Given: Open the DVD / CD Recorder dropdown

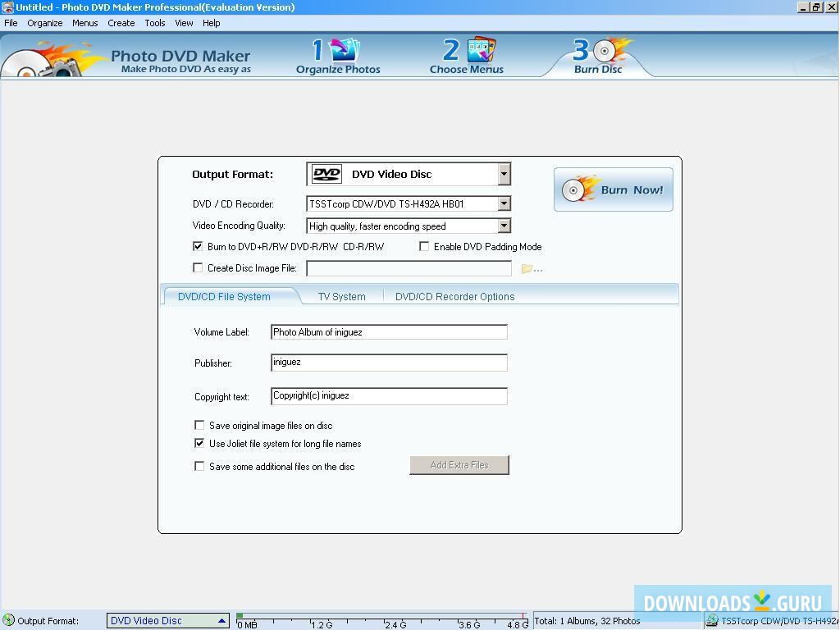Looking at the screenshot, I should coord(504,203).
